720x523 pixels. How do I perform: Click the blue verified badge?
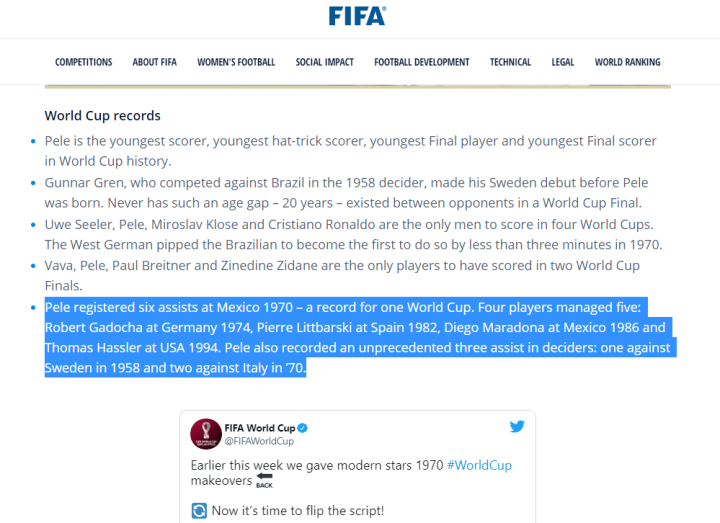click(303, 428)
